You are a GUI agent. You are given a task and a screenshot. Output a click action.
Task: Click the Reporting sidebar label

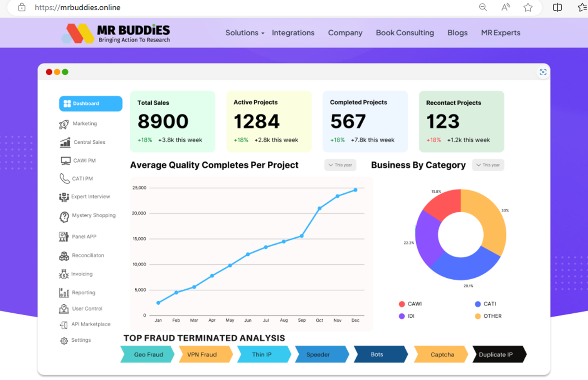(83, 293)
